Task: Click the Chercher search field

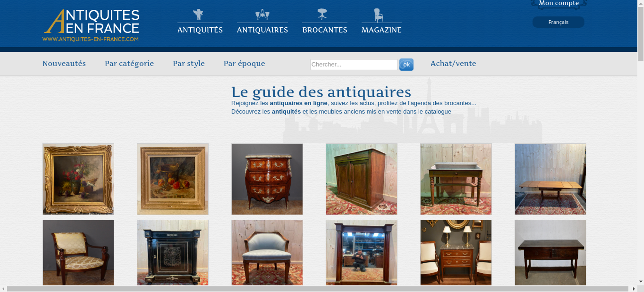Action: pos(354,64)
